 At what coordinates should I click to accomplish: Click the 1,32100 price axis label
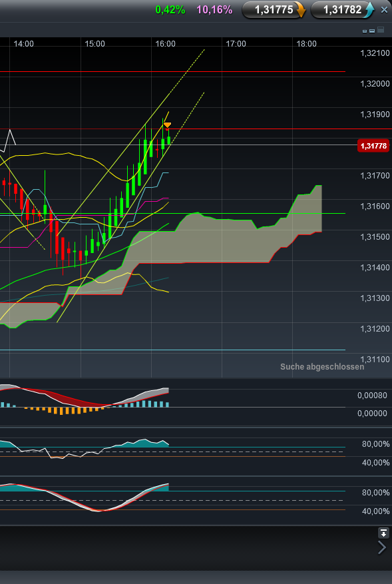(x=375, y=53)
